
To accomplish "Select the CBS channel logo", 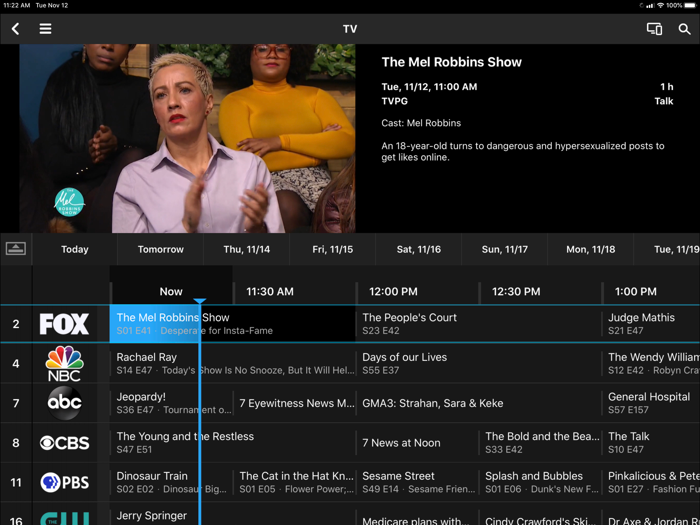I will click(x=64, y=442).
